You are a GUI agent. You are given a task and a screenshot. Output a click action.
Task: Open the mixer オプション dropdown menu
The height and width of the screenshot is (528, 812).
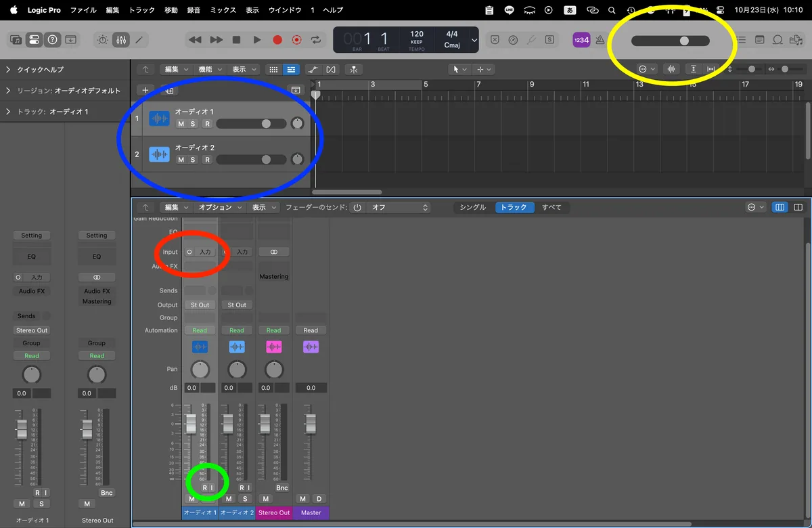tap(219, 207)
